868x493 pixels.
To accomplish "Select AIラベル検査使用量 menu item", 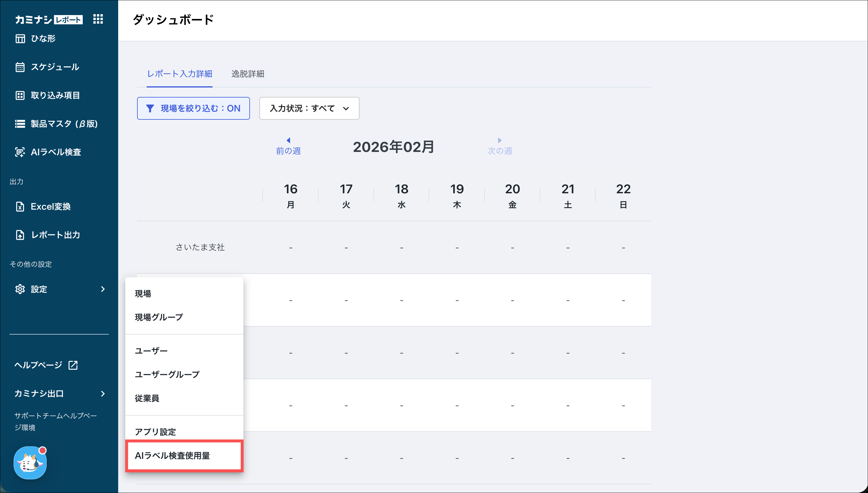I will click(x=172, y=456).
